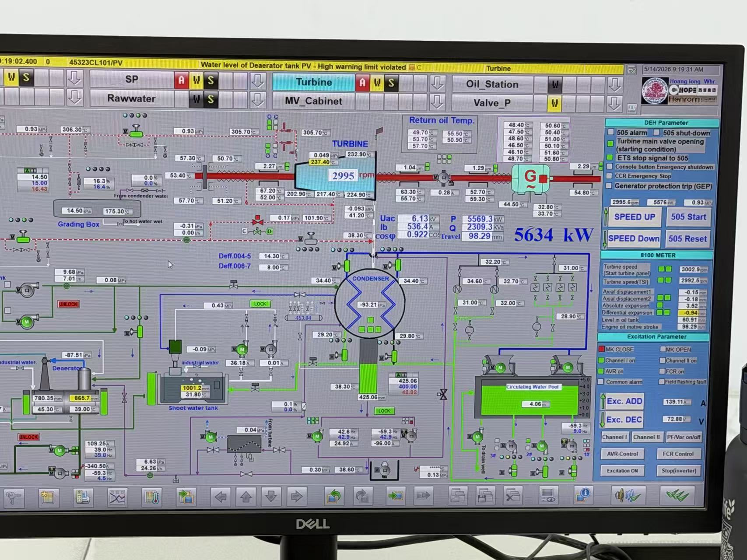Click the SPEED Down button

(633, 238)
